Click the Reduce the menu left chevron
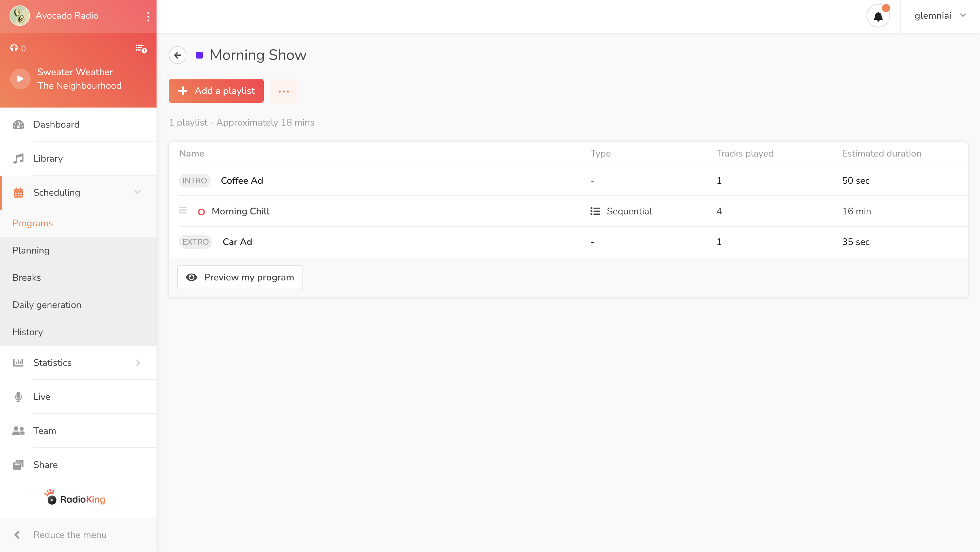This screenshot has height=552, width=980. 17,535
